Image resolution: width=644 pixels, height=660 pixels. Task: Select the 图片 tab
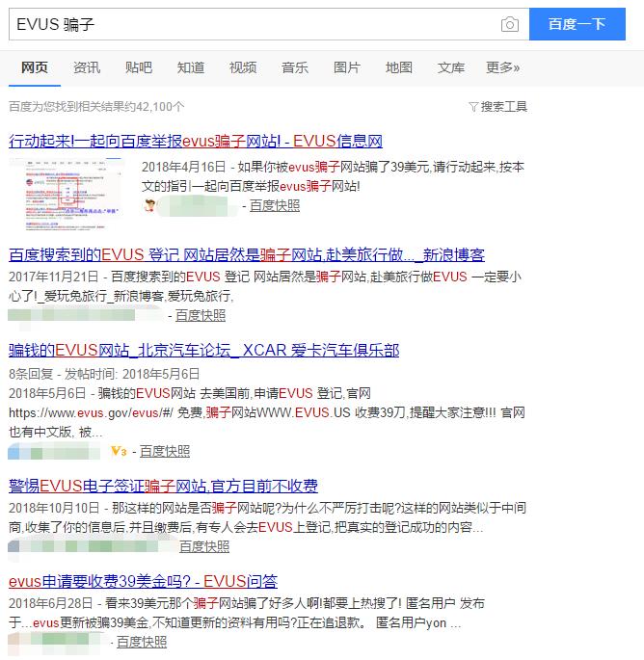pyautogui.click(x=347, y=67)
